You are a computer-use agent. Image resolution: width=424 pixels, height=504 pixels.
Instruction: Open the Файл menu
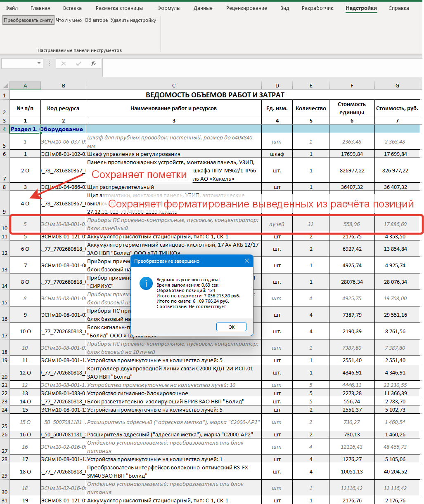pyautogui.click(x=12, y=8)
